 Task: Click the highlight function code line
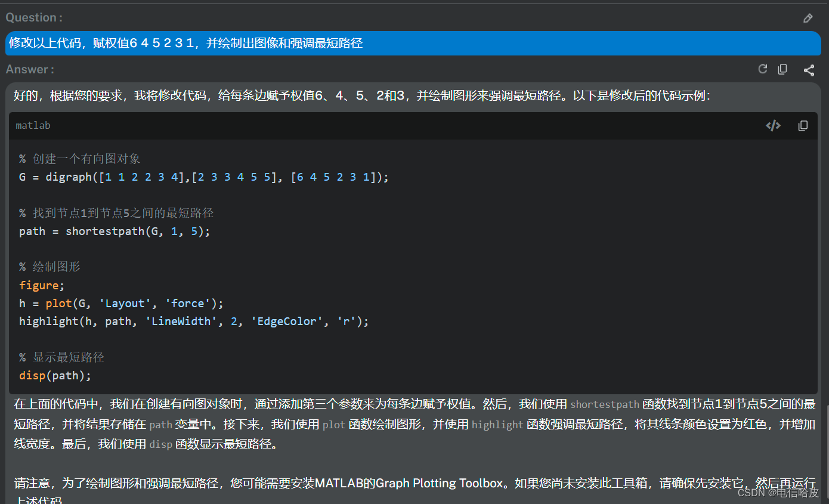194,321
